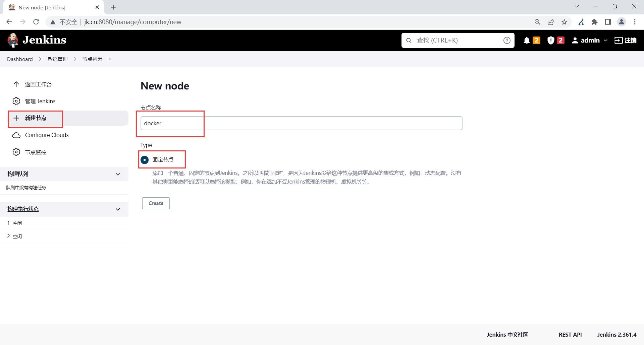Go to 节点列表 breadcrumb link
644x345 pixels.
[x=92, y=59]
